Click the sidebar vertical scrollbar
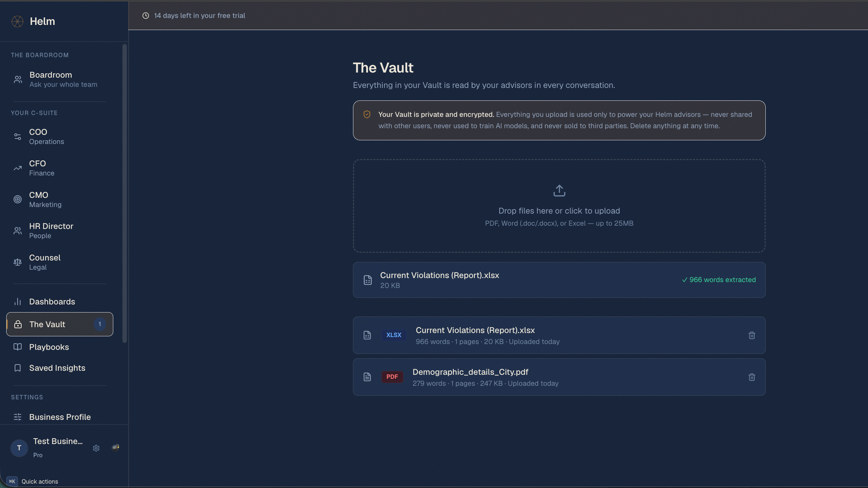The image size is (868, 488). click(125, 193)
